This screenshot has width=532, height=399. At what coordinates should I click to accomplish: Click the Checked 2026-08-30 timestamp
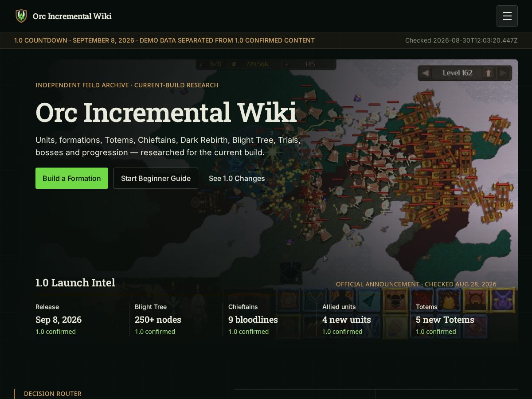[x=461, y=40]
